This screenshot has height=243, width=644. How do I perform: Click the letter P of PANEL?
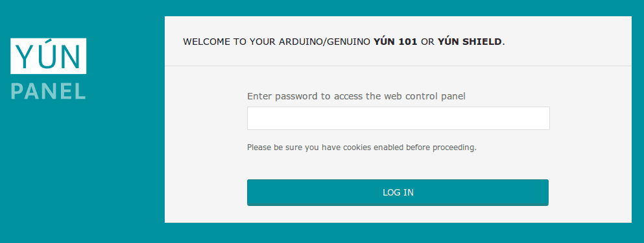coord(17,91)
